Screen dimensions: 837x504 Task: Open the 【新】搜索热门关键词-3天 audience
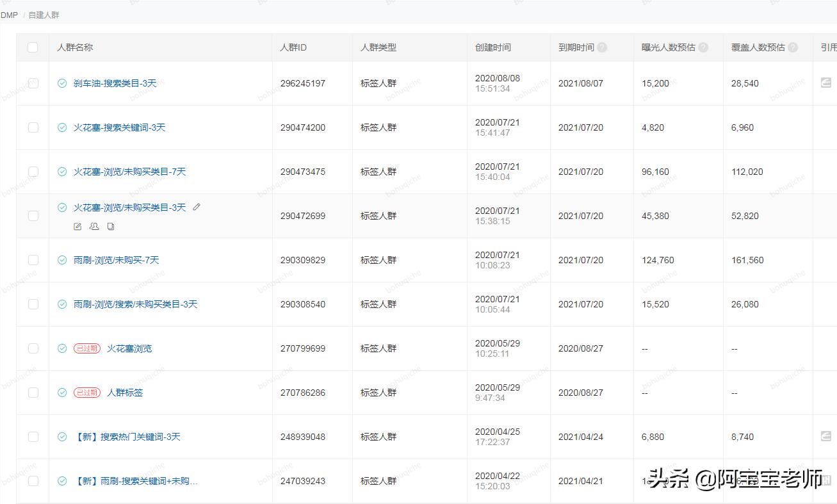tap(127, 437)
